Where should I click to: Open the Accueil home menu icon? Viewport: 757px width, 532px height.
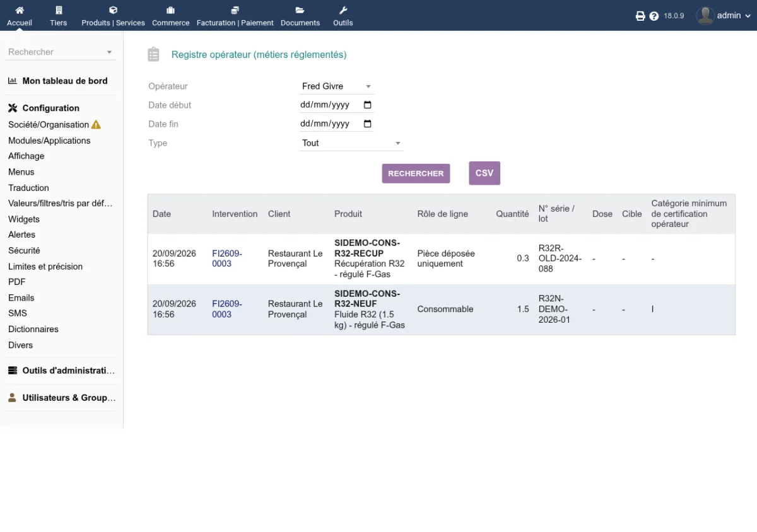tap(20, 10)
